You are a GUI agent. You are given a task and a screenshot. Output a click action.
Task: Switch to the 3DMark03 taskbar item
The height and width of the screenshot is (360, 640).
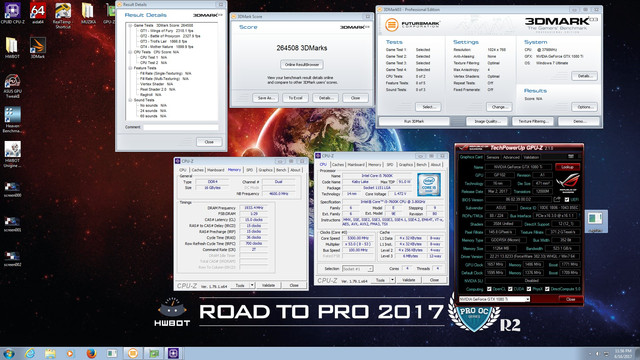(x=133, y=353)
